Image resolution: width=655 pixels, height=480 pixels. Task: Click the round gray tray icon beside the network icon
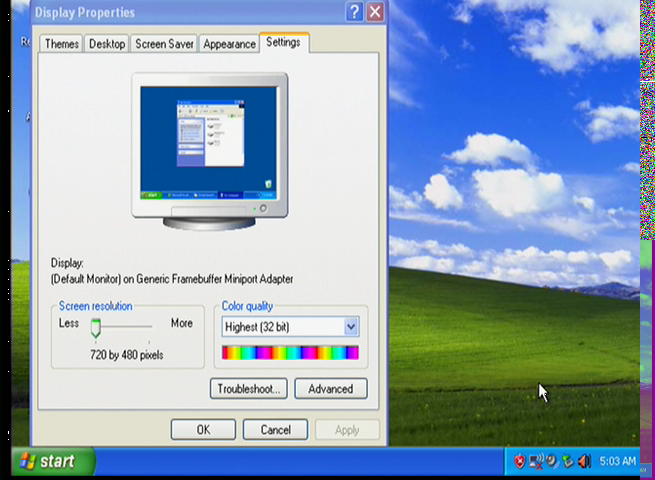(x=552, y=461)
